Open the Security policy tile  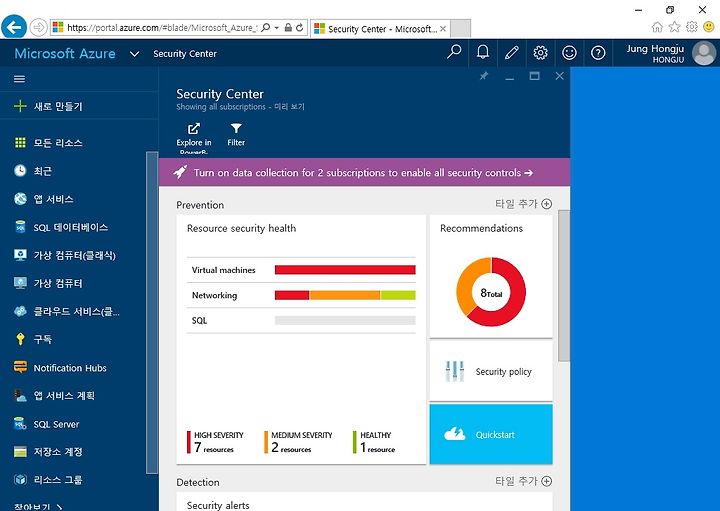click(x=491, y=371)
